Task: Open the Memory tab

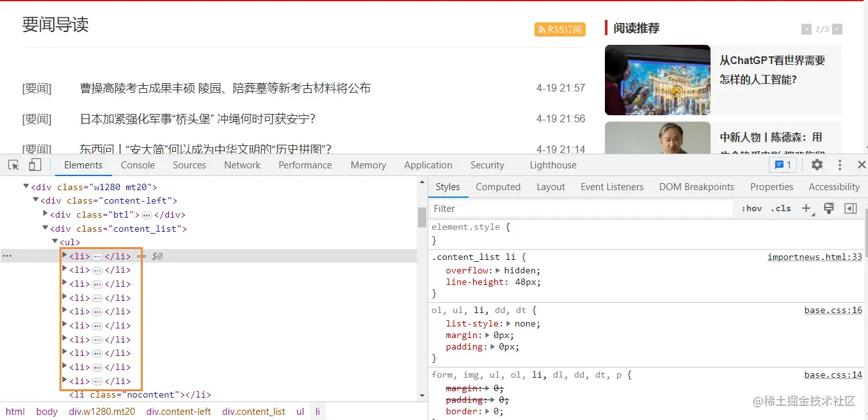Action: click(x=368, y=165)
